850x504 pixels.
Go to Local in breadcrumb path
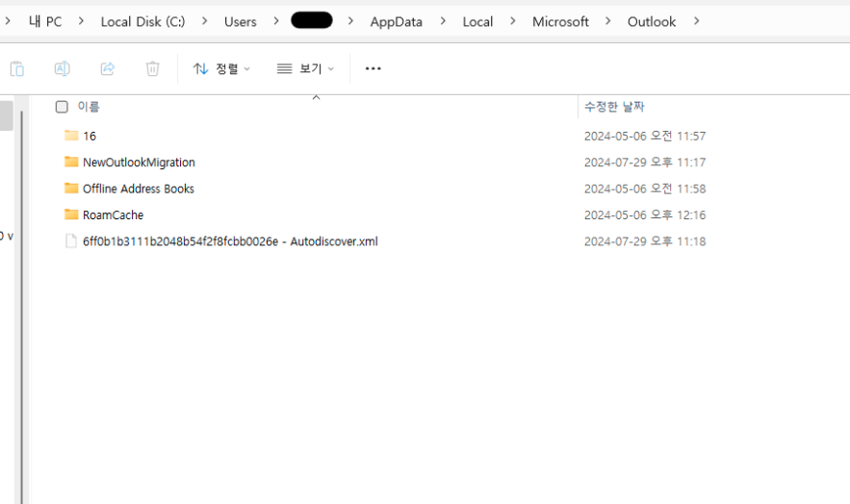(x=477, y=22)
